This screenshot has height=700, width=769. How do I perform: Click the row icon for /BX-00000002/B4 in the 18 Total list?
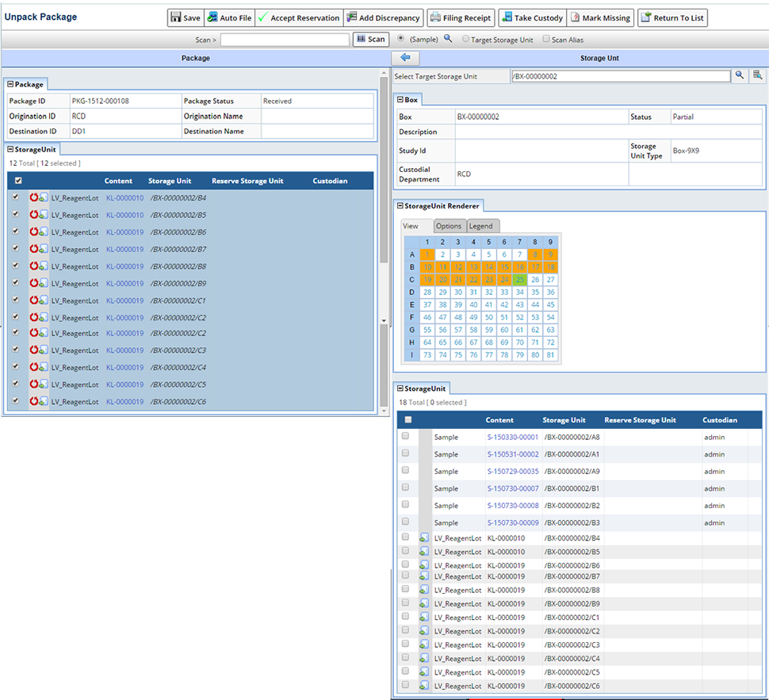click(424, 537)
